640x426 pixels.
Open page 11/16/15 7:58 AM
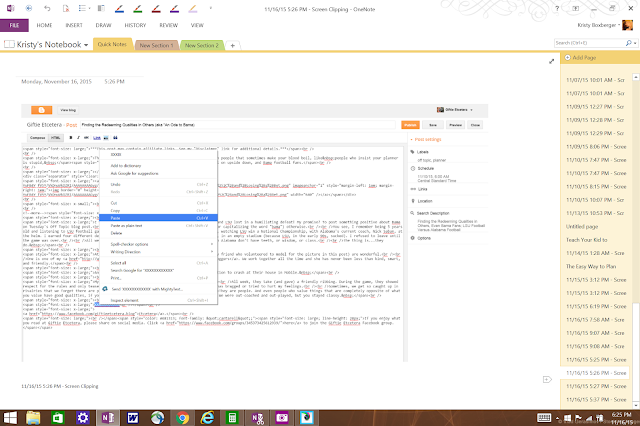coord(595,320)
